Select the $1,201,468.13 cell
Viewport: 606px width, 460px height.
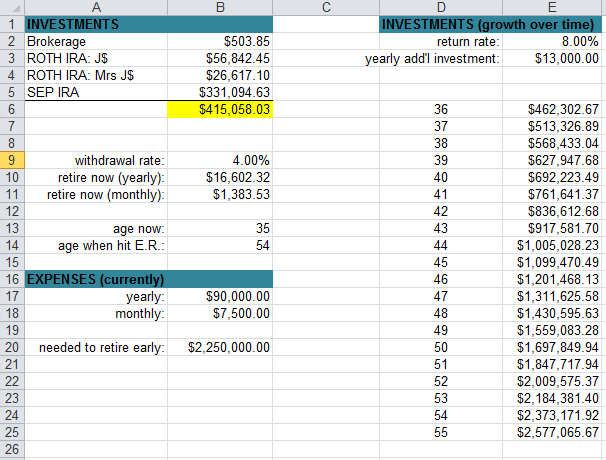pyautogui.click(x=552, y=279)
